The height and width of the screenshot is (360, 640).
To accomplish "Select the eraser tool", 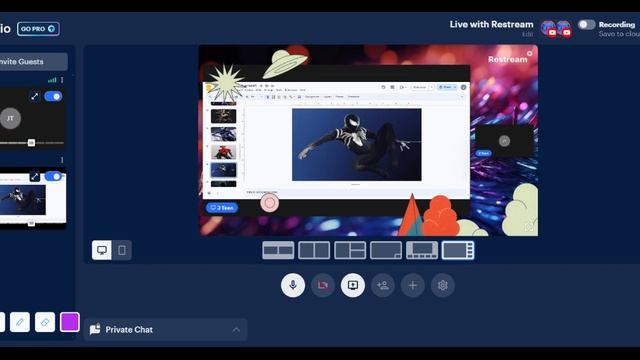I will coord(45,322).
